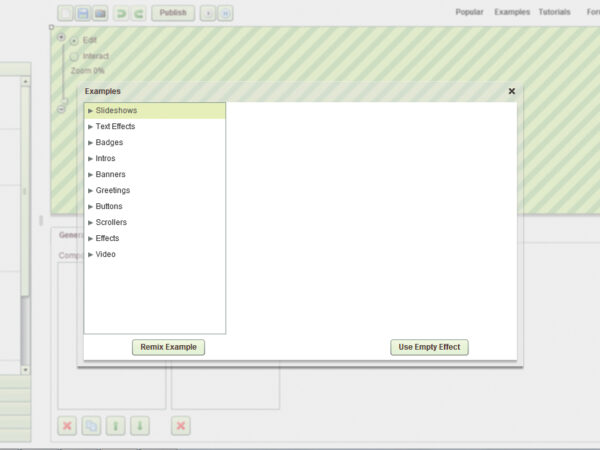Click the Undo arrow icon

[121, 13]
